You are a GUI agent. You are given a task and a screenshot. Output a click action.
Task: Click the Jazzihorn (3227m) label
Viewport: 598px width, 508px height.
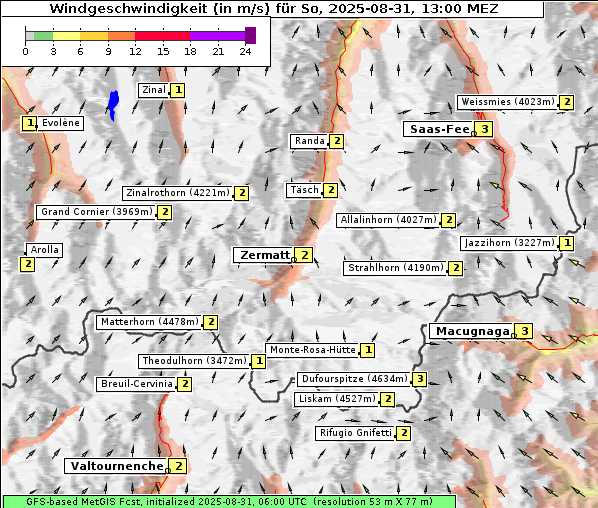point(510,243)
